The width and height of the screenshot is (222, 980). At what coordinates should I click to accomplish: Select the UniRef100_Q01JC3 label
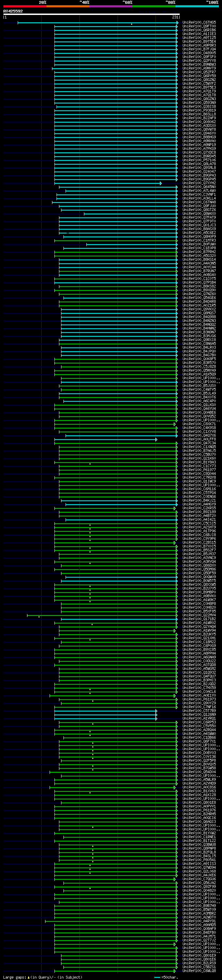(x=199, y=225)
